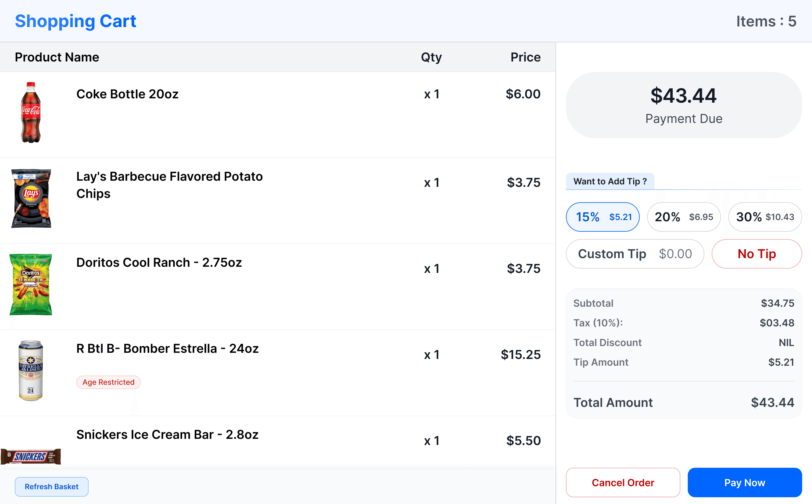Refresh the basket
The height and width of the screenshot is (504, 812).
pyautogui.click(x=51, y=487)
